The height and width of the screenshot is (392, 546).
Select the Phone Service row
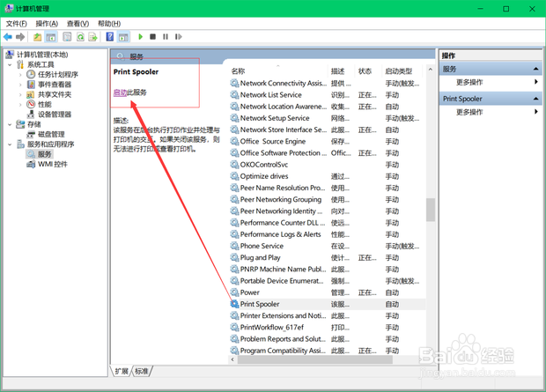pos(327,246)
